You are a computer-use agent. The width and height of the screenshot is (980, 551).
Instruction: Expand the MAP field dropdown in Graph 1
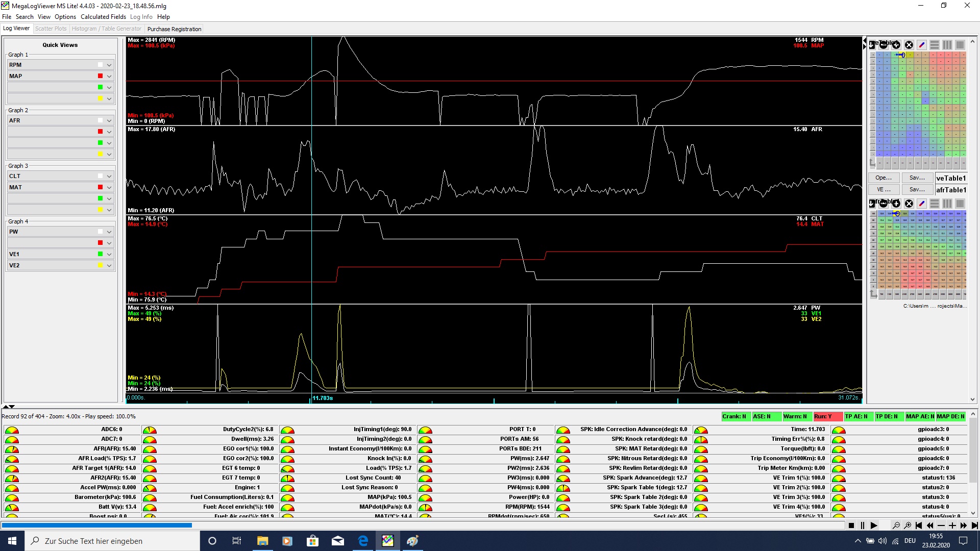pyautogui.click(x=109, y=76)
